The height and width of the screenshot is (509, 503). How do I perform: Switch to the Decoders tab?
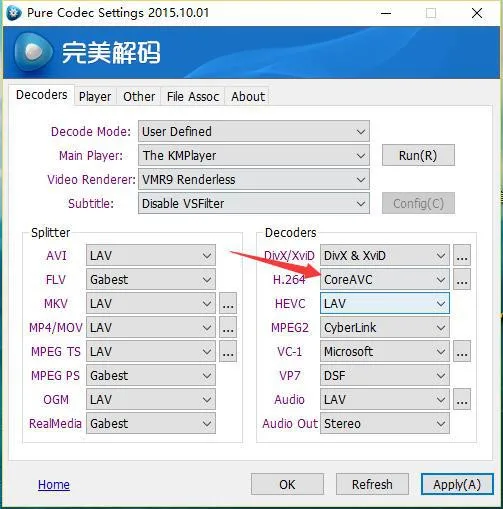pyautogui.click(x=42, y=95)
